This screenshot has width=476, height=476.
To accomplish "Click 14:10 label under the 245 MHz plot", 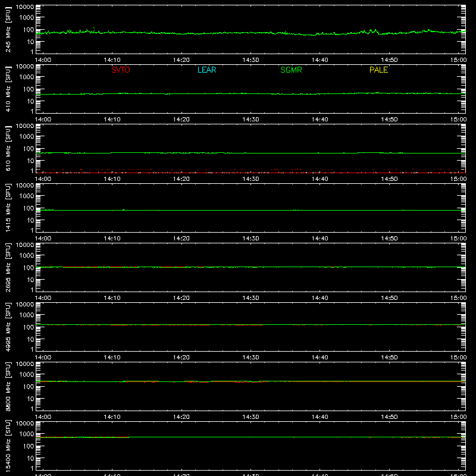I will [112, 60].
